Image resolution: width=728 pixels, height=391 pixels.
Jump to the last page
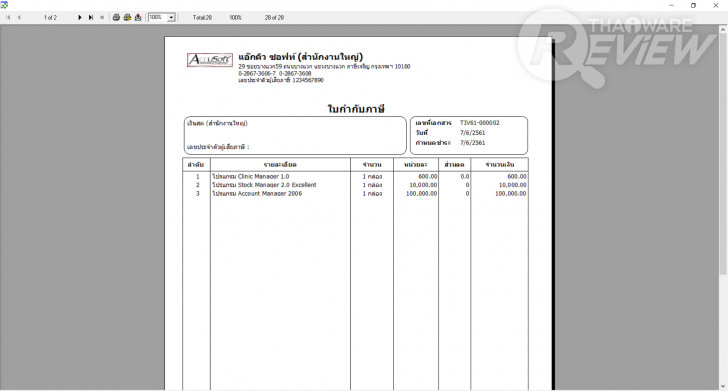pos(91,18)
